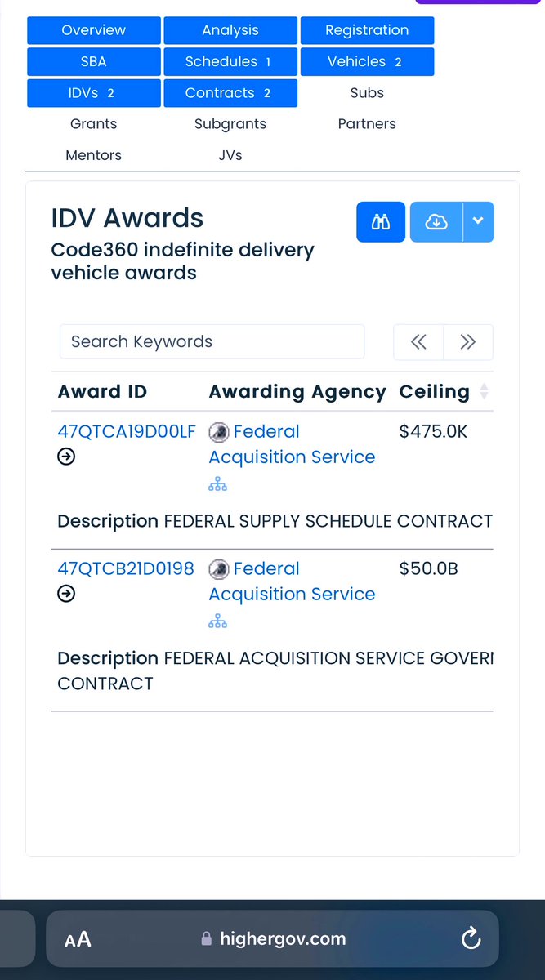Screen dimensions: 545x980
Task: Open the download options dropdown arrow
Action: (478, 222)
